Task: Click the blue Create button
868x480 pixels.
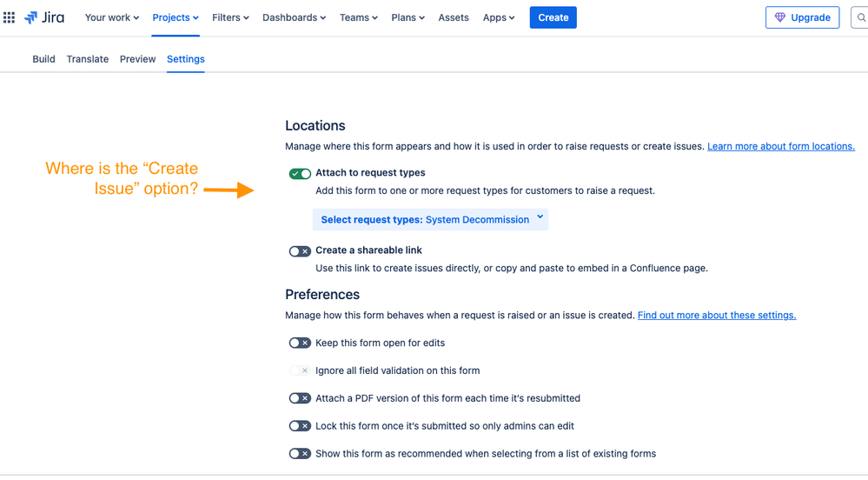Action: coord(553,17)
